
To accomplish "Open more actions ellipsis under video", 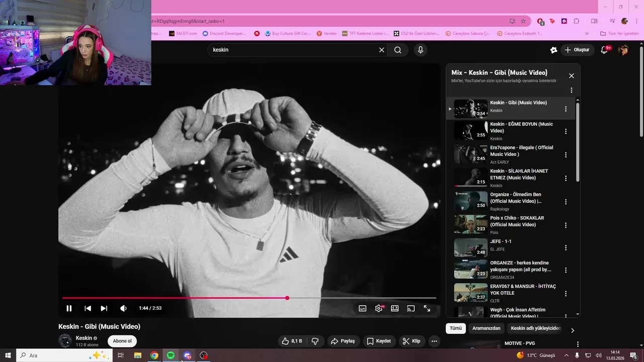I will [434, 341].
